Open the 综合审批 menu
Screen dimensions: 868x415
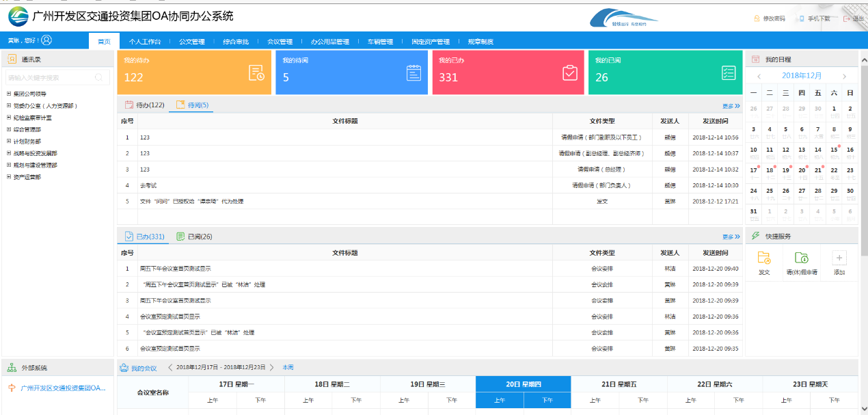[236, 42]
